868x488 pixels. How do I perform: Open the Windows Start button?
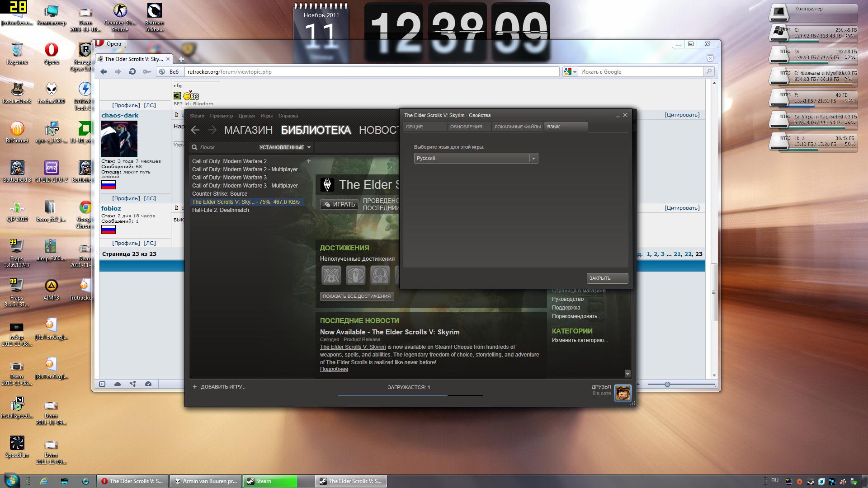[11, 480]
